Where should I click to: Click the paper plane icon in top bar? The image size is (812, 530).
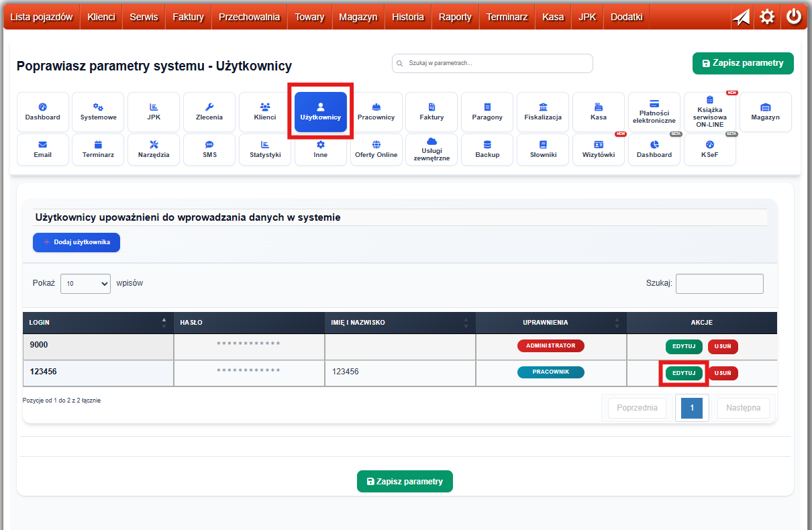point(741,17)
